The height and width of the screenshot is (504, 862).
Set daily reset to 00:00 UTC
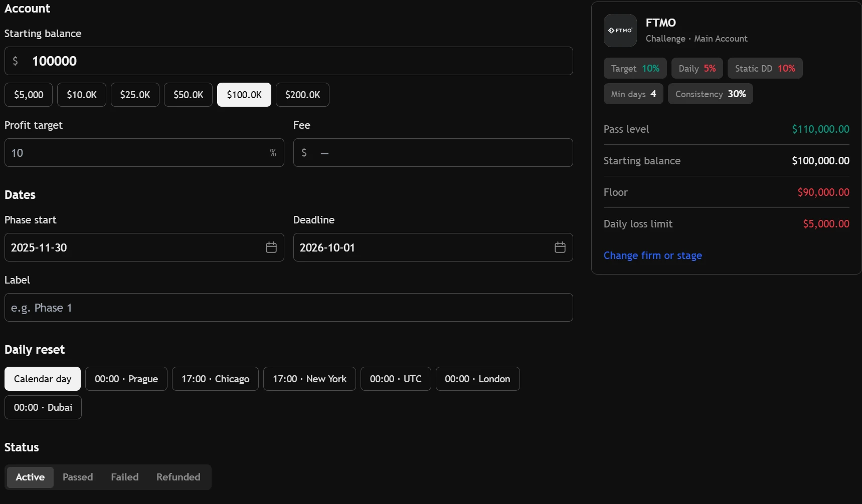coord(396,379)
